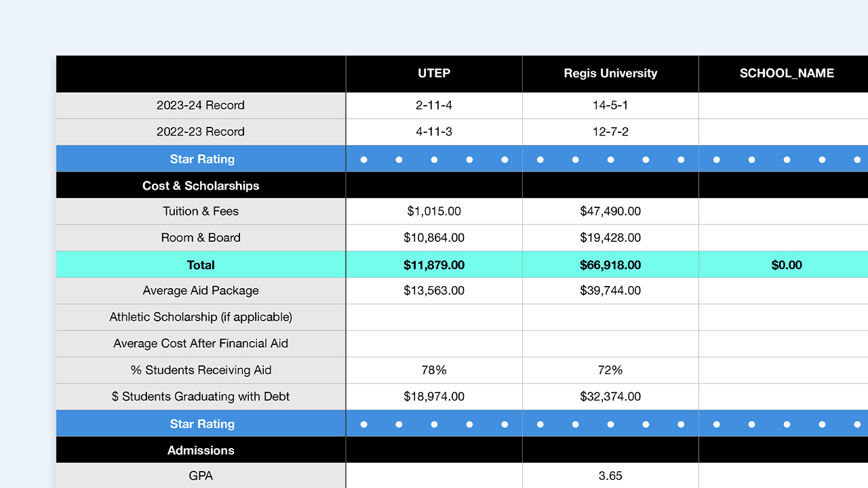Select Star Rating label above Admissions
868x488 pixels.
(x=201, y=424)
